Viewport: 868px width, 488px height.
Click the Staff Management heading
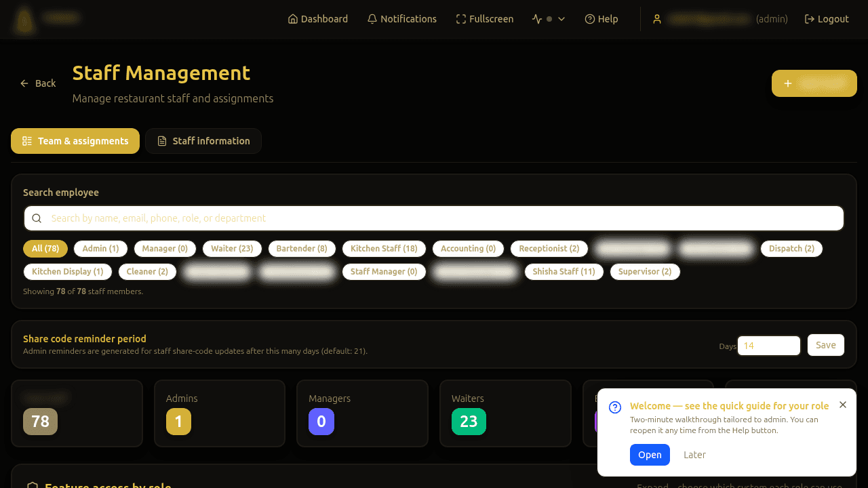click(161, 73)
